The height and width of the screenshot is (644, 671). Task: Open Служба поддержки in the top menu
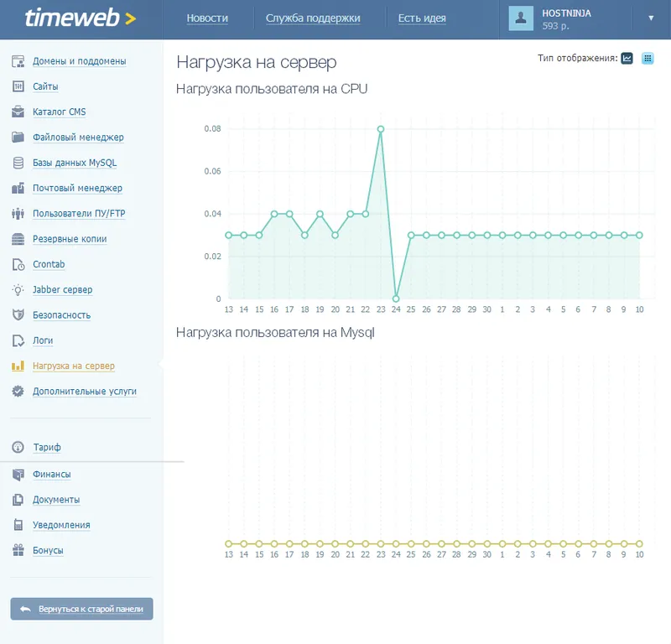pyautogui.click(x=313, y=18)
